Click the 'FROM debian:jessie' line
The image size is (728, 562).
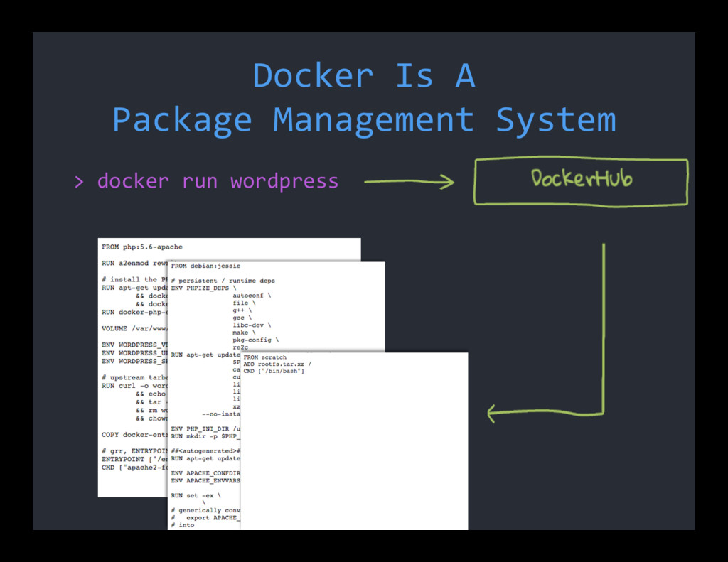point(205,266)
